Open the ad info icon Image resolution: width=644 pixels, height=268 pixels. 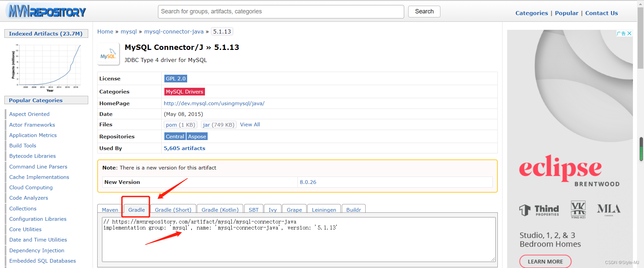pyautogui.click(x=621, y=33)
